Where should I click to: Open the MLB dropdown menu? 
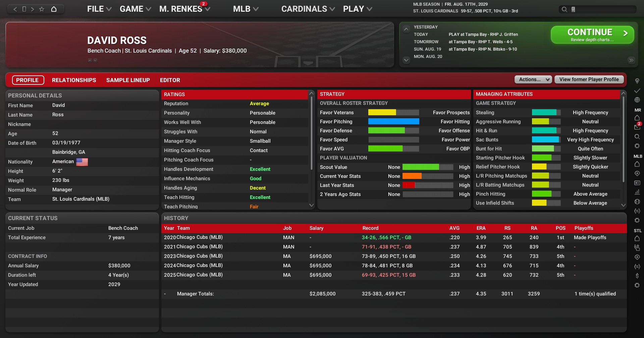pos(246,9)
